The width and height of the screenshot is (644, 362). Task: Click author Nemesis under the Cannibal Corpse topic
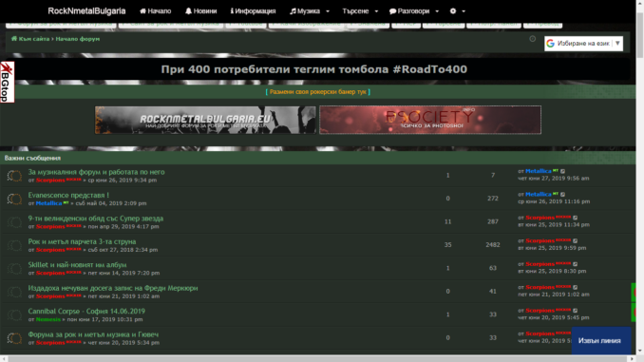(x=48, y=319)
